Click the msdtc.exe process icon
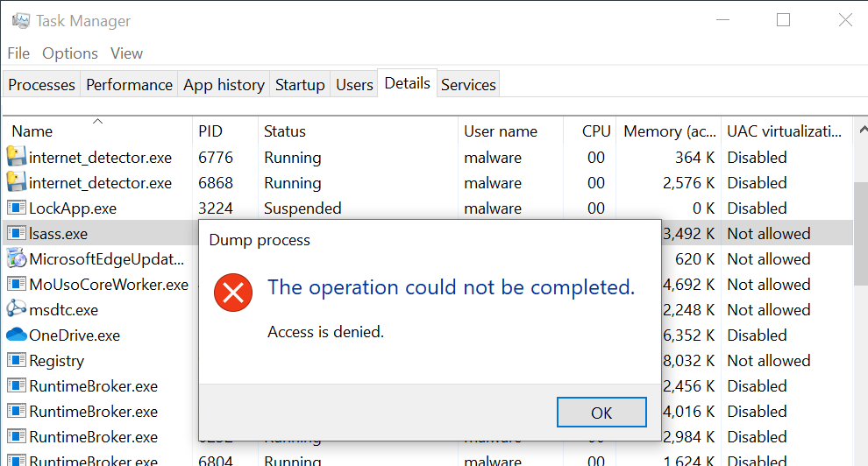The width and height of the screenshot is (868, 466). coord(17,309)
